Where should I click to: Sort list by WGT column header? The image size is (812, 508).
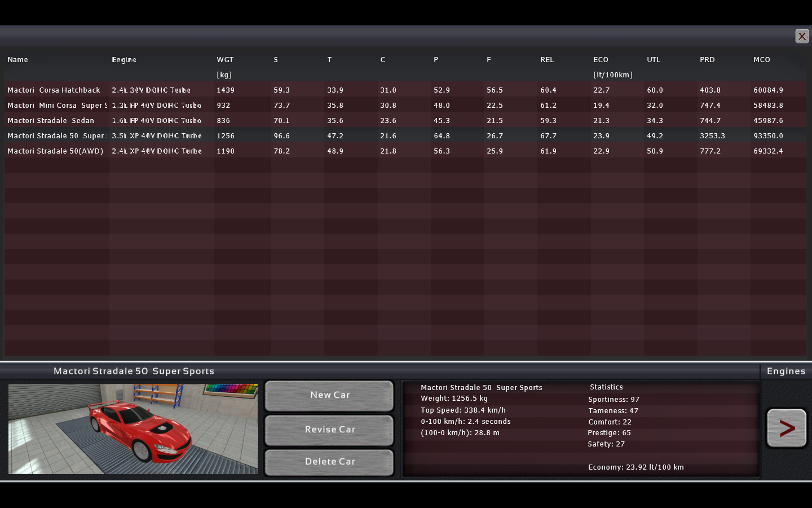point(225,60)
